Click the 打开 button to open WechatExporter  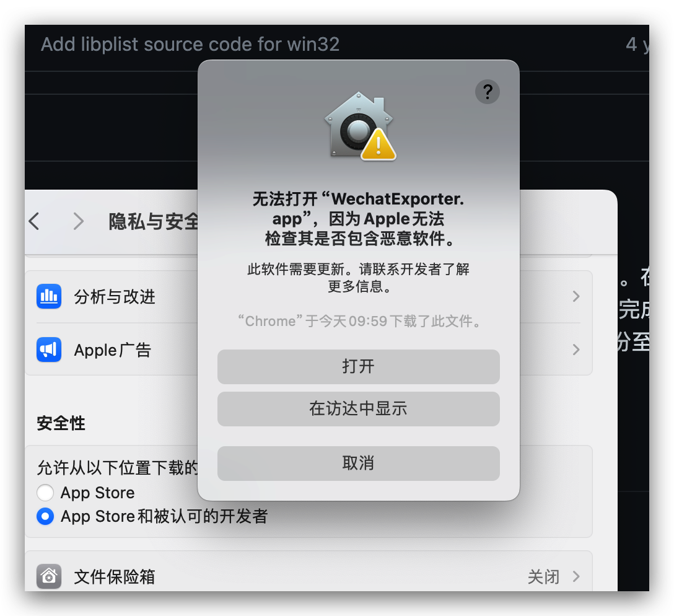point(359,367)
